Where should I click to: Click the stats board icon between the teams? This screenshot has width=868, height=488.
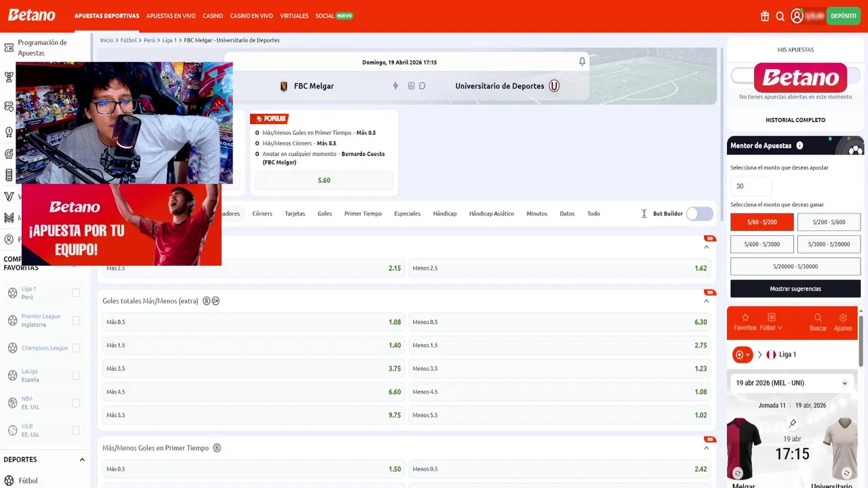coord(411,86)
